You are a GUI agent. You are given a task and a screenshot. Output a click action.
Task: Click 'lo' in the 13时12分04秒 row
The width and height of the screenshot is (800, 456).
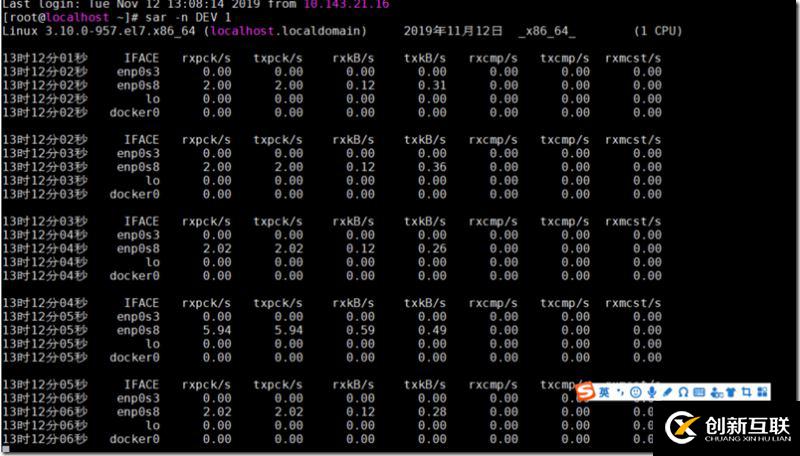[x=153, y=262]
